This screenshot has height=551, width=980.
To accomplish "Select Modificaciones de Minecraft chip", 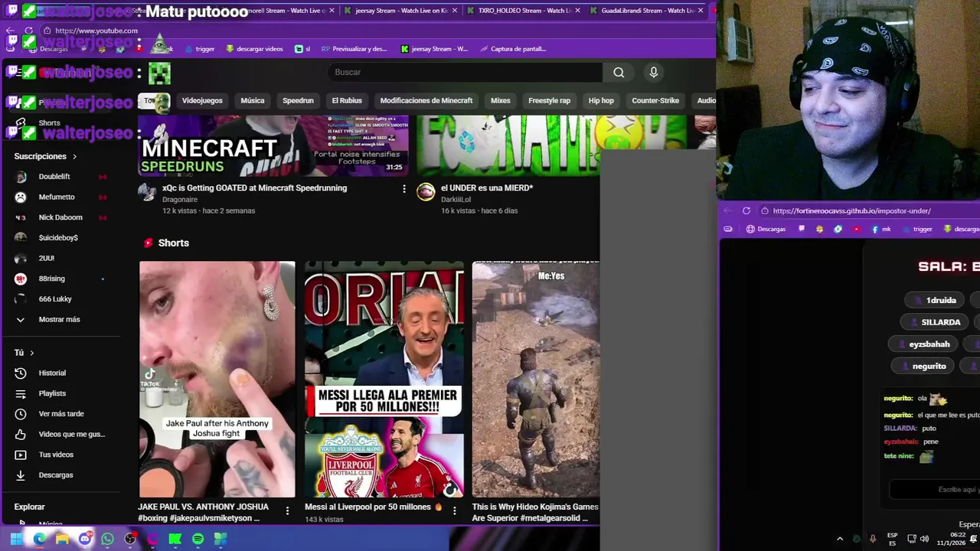I will coord(426,100).
